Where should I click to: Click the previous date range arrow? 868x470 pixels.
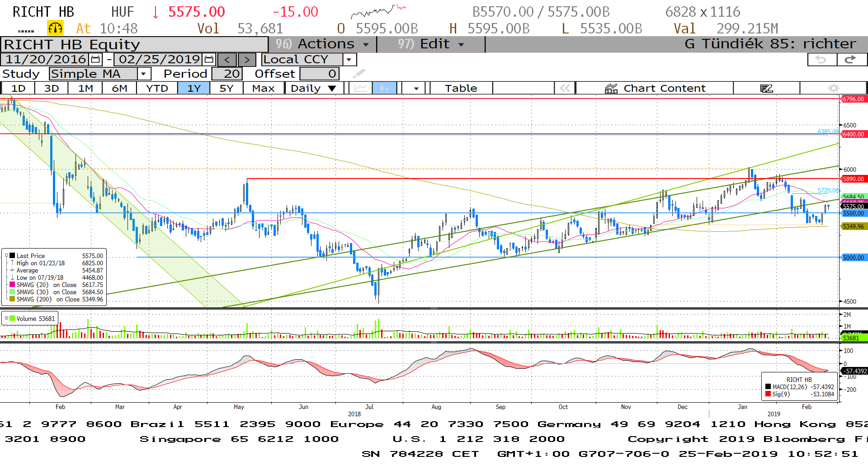(x=227, y=60)
